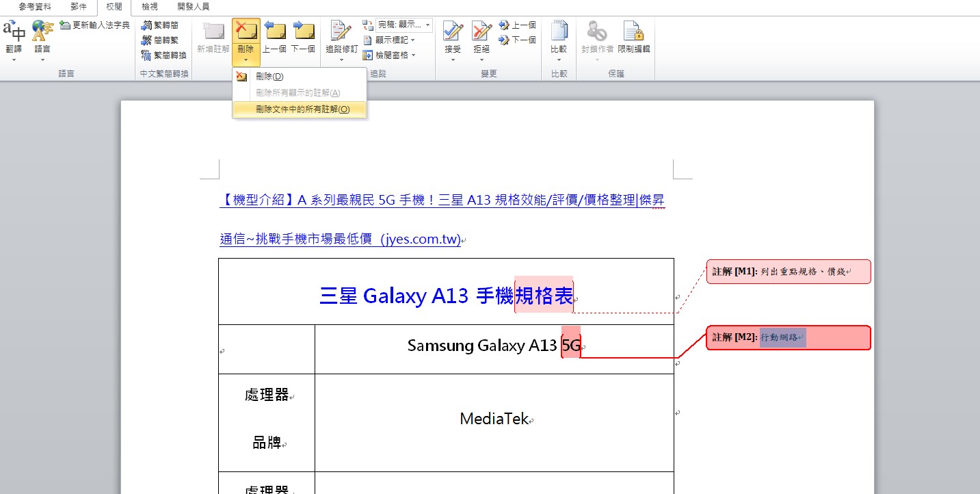Click 更新輸入法字典 button
The width and height of the screenshot is (980, 494).
coord(94,25)
